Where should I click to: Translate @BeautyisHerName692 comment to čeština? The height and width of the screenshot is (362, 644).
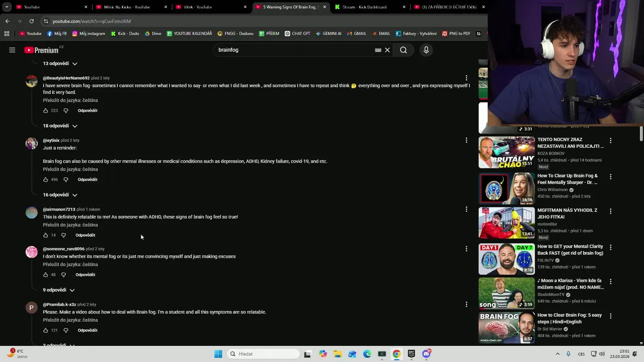(70, 101)
